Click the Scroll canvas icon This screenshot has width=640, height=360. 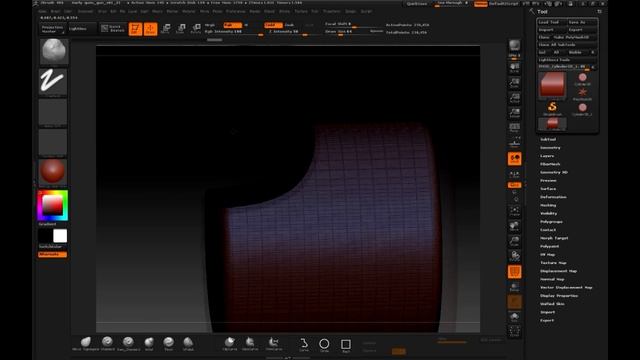tap(514, 68)
